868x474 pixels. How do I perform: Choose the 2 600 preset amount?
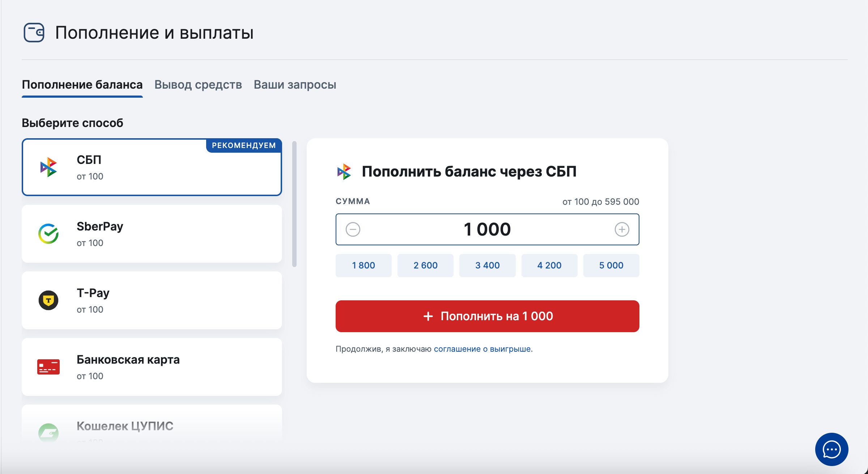(425, 265)
